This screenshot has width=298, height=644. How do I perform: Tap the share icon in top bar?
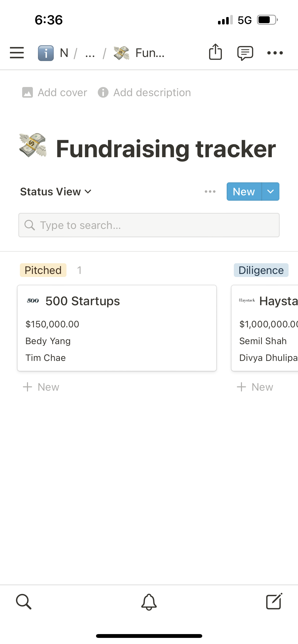click(215, 52)
